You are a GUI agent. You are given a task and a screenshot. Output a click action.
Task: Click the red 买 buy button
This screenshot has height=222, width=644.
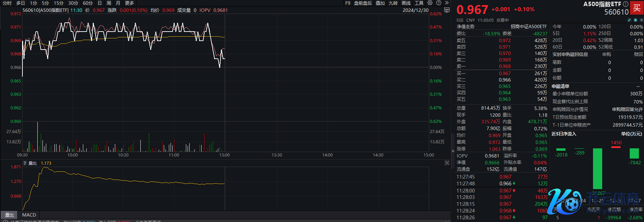click(x=637, y=8)
